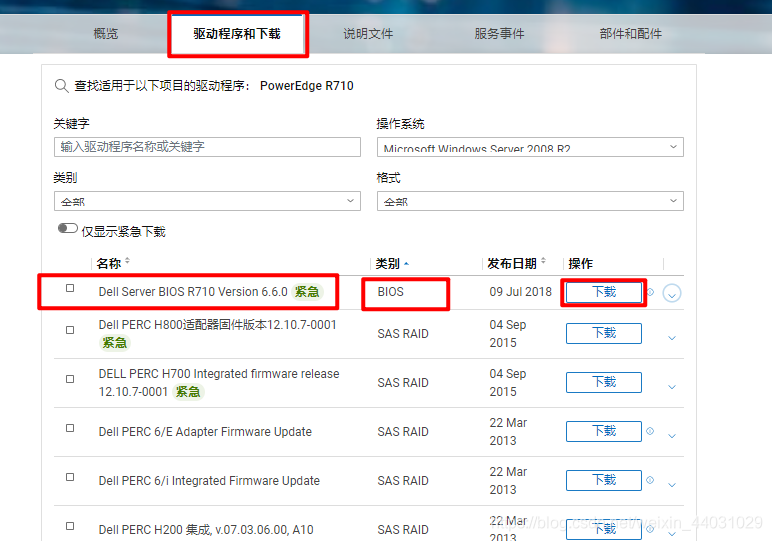Open the 说明文件 tab

pos(368,34)
